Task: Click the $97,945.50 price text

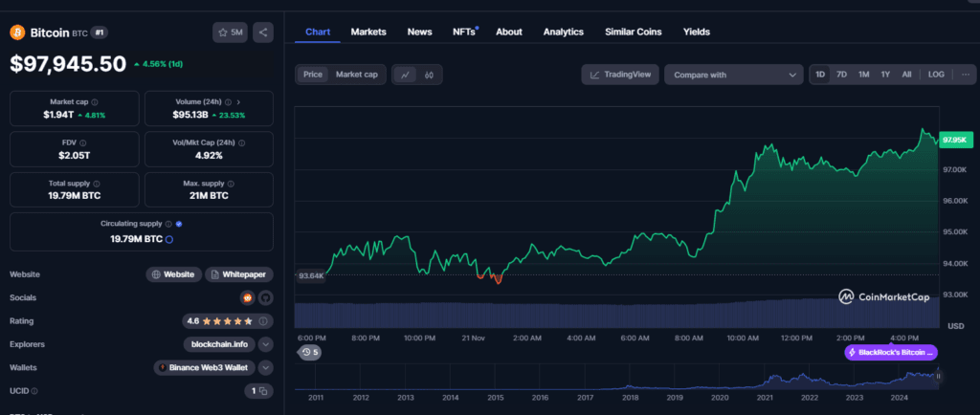Action: [68, 64]
